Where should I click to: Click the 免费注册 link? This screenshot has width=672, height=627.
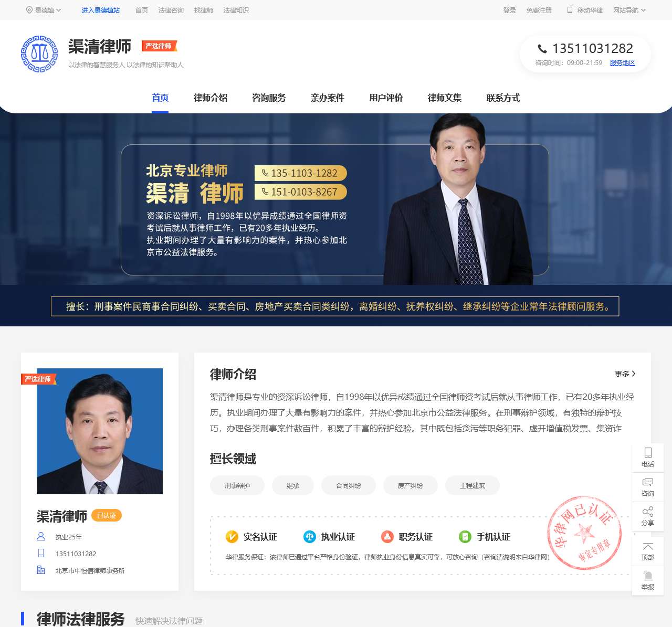click(x=539, y=10)
